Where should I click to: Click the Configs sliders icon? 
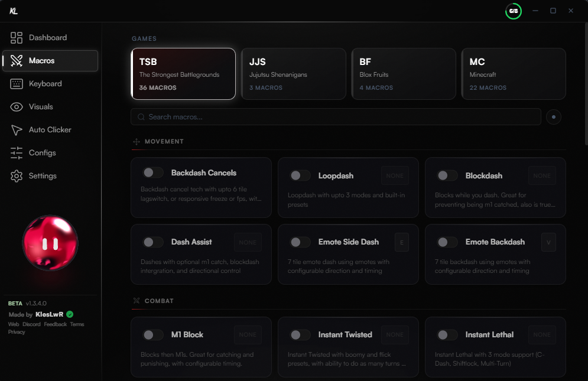pos(17,153)
